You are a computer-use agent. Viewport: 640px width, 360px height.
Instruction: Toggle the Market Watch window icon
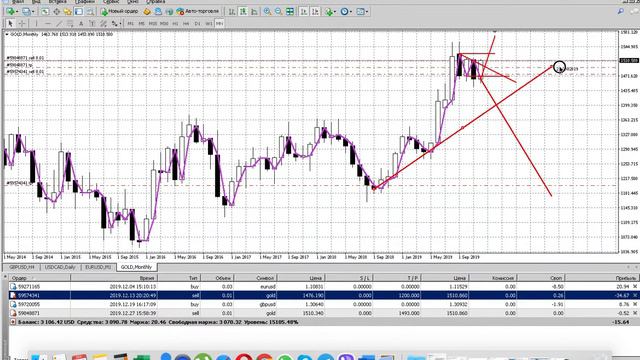45,12
